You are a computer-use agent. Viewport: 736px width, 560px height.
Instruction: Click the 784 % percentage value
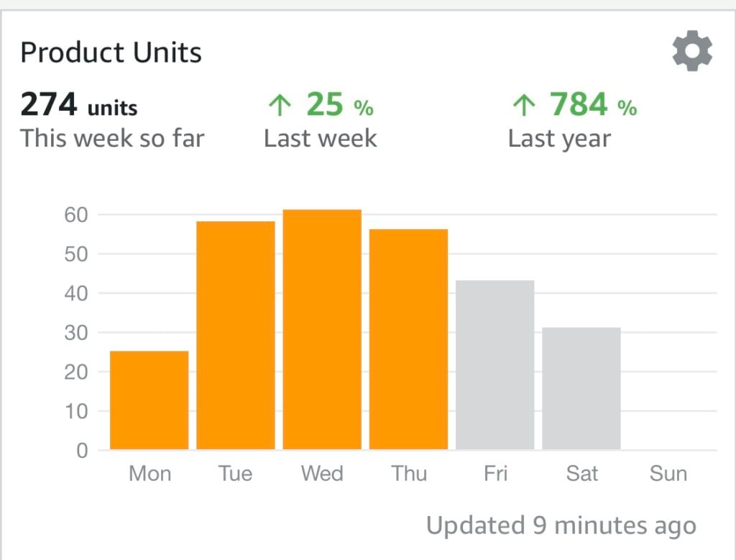coord(593,106)
